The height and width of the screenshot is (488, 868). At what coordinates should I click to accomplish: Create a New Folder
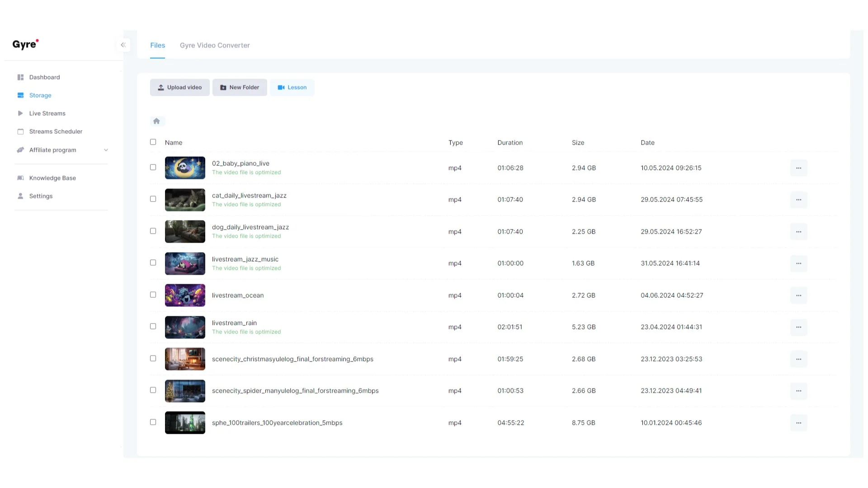[240, 87]
